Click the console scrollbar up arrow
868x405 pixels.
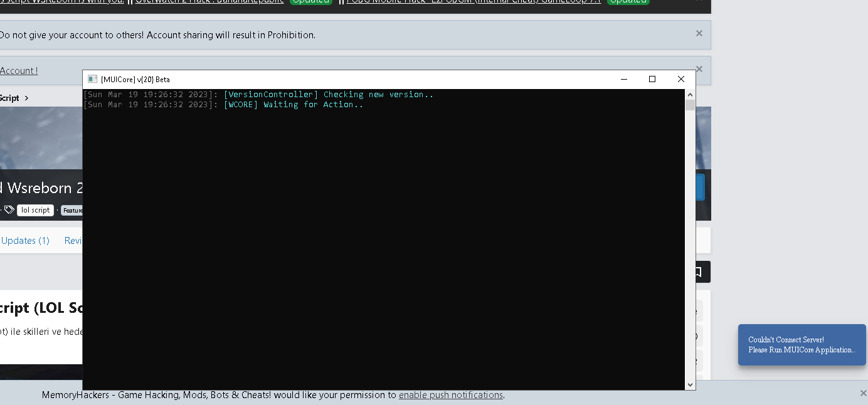pos(690,94)
